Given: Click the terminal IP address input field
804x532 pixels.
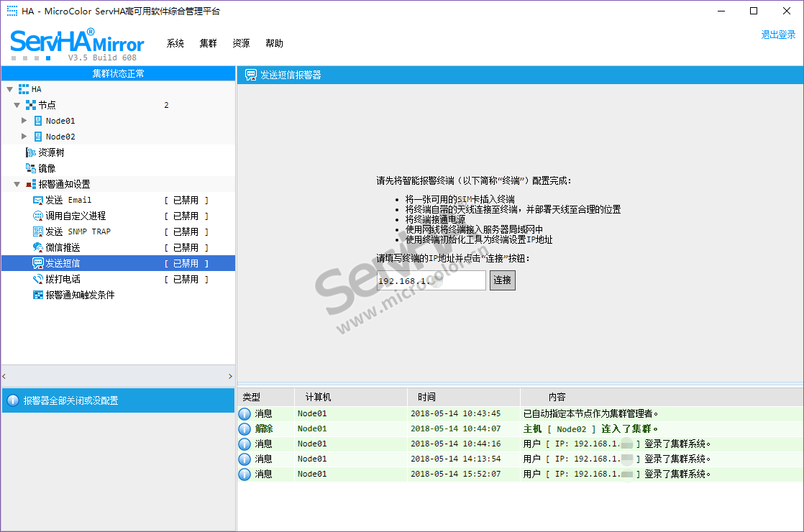Looking at the screenshot, I should 431,281.
